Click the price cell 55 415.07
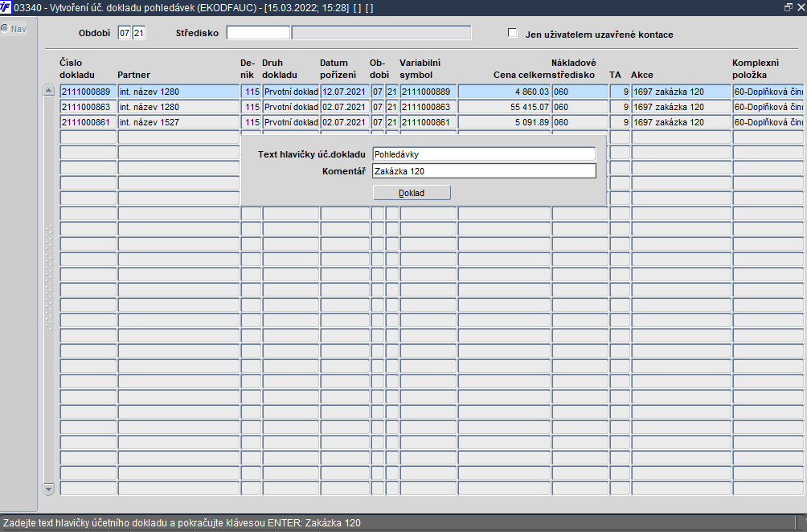This screenshot has width=807, height=532. pyautogui.click(x=504, y=107)
